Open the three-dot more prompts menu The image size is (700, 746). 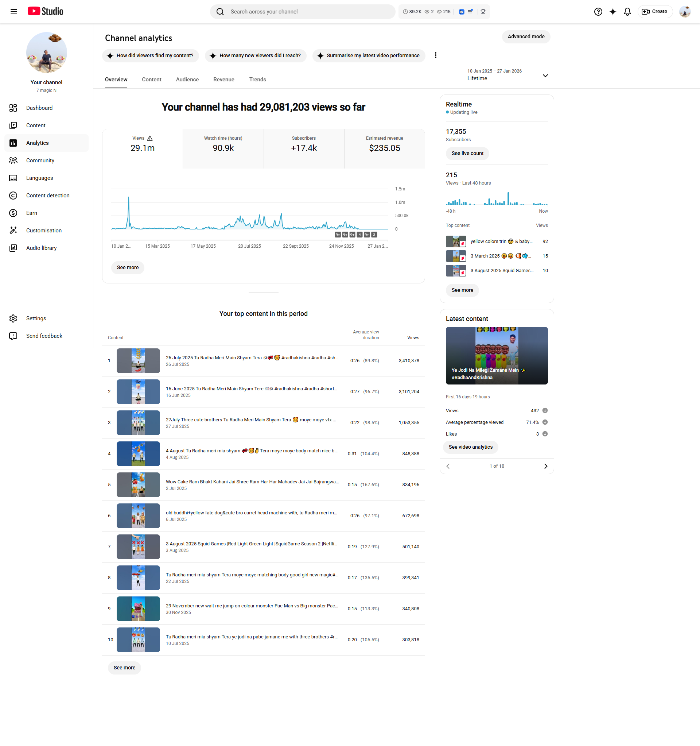click(x=435, y=55)
